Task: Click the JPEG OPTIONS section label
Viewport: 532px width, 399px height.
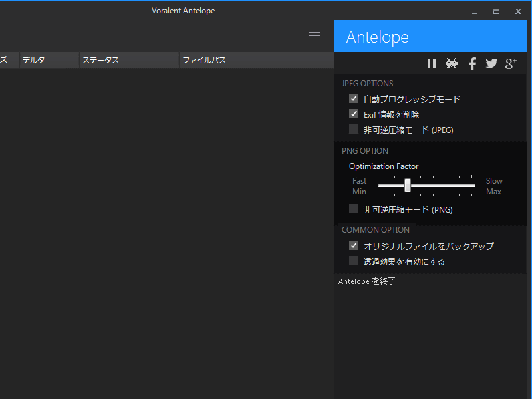Action: click(x=368, y=84)
